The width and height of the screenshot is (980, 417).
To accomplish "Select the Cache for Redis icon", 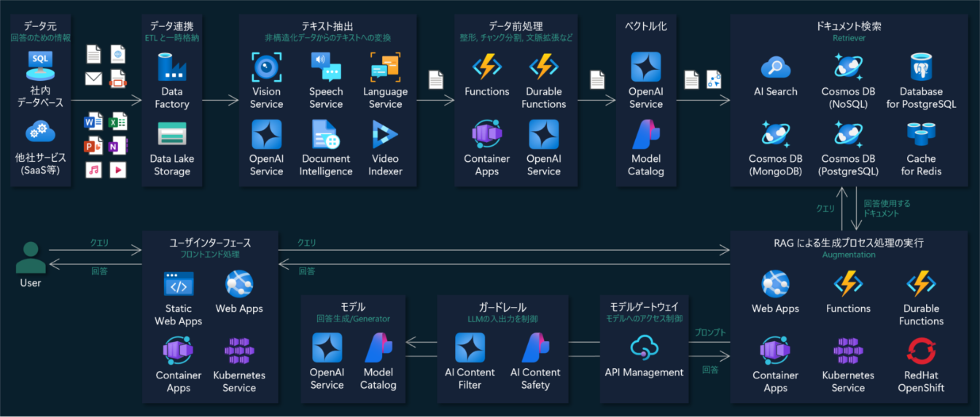I will (922, 134).
